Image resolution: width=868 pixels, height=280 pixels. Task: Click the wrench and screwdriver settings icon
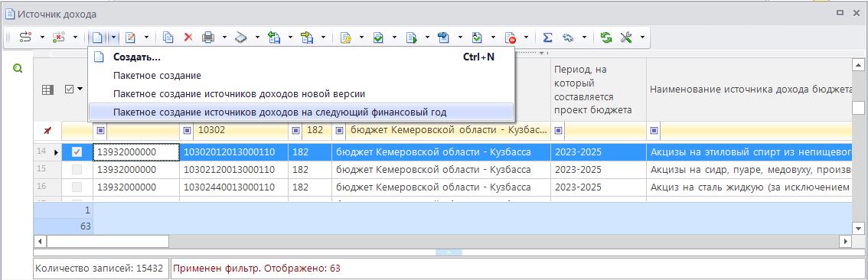tap(626, 37)
